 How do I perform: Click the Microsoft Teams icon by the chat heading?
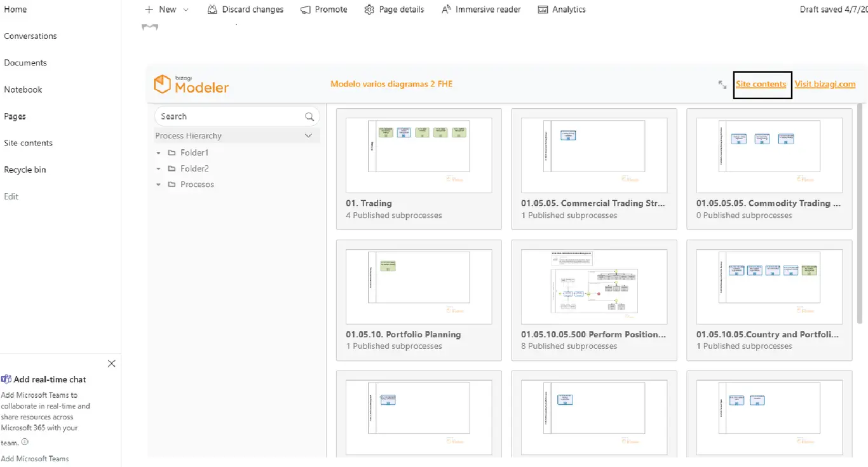[x=6, y=379]
